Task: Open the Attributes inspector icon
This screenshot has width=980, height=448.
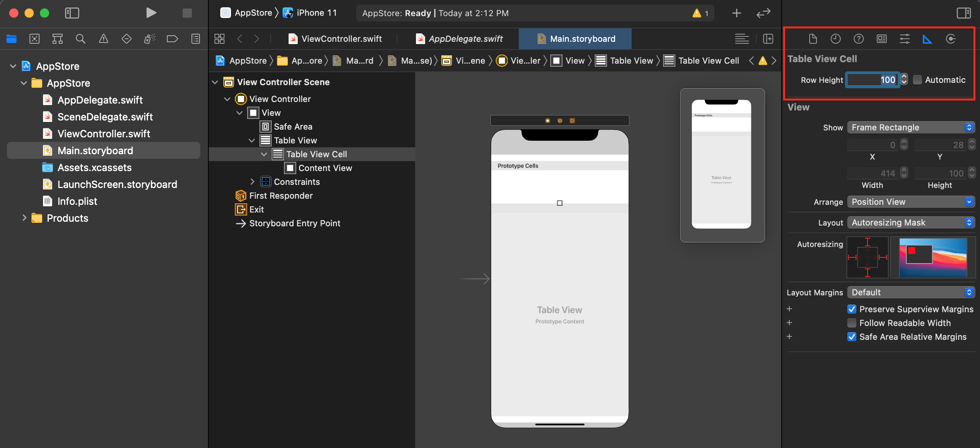Action: click(x=904, y=39)
